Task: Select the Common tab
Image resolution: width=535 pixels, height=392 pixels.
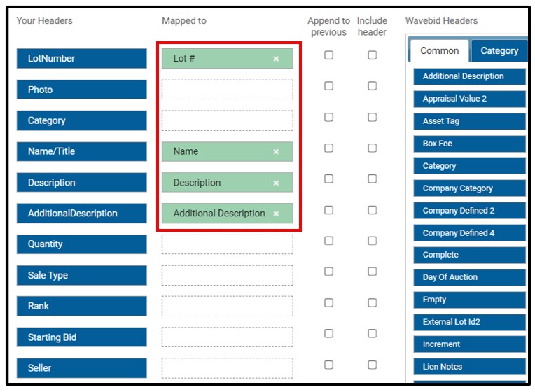Action: [x=440, y=51]
